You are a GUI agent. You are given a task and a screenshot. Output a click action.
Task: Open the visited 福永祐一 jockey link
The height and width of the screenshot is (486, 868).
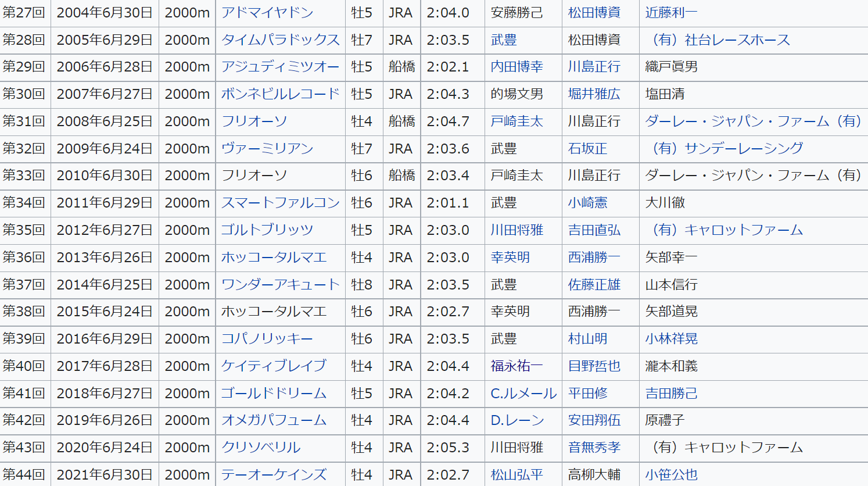517,366
